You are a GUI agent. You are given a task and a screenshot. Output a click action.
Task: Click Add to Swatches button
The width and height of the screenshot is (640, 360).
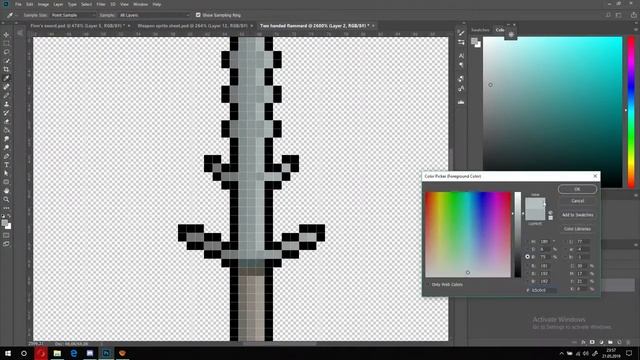[577, 215]
